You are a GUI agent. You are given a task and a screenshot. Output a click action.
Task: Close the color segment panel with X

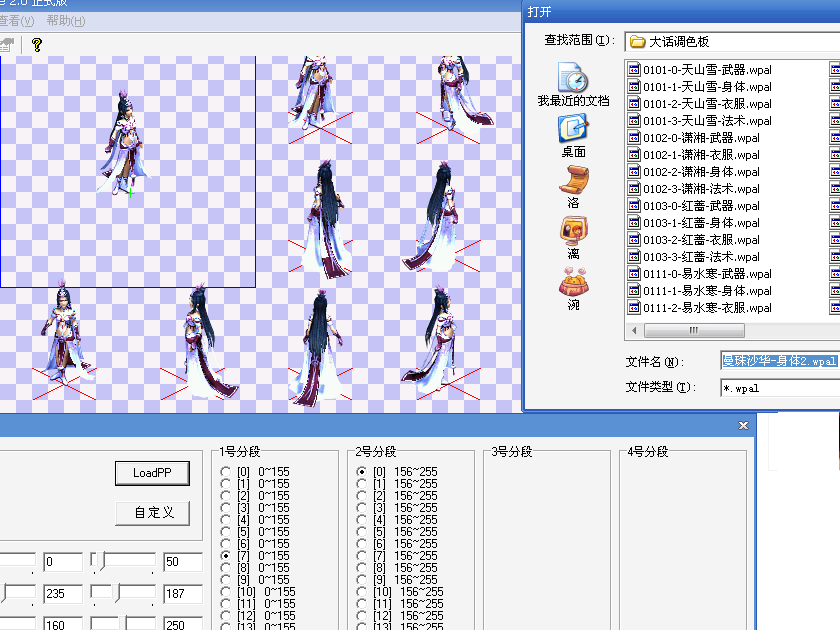pos(743,425)
